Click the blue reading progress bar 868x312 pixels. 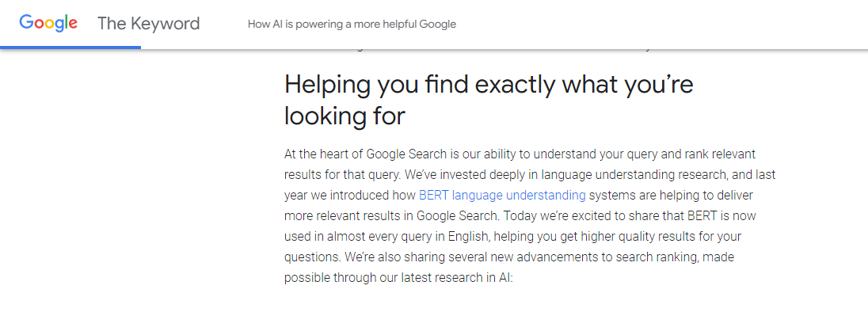[70, 48]
